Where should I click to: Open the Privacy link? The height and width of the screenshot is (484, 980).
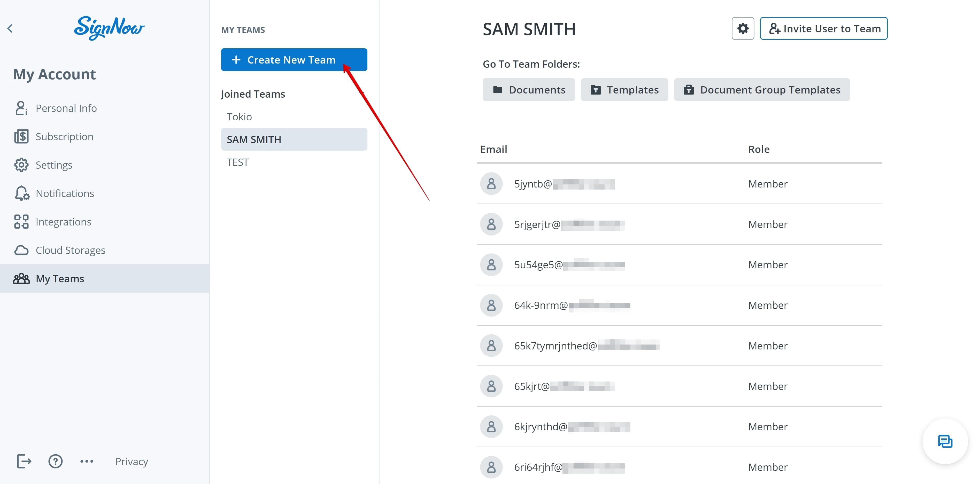(132, 462)
